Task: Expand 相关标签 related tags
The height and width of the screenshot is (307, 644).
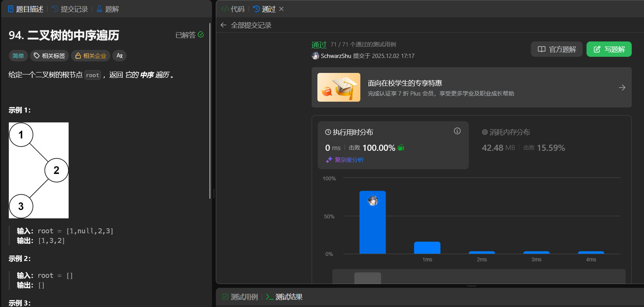Action: coord(49,56)
